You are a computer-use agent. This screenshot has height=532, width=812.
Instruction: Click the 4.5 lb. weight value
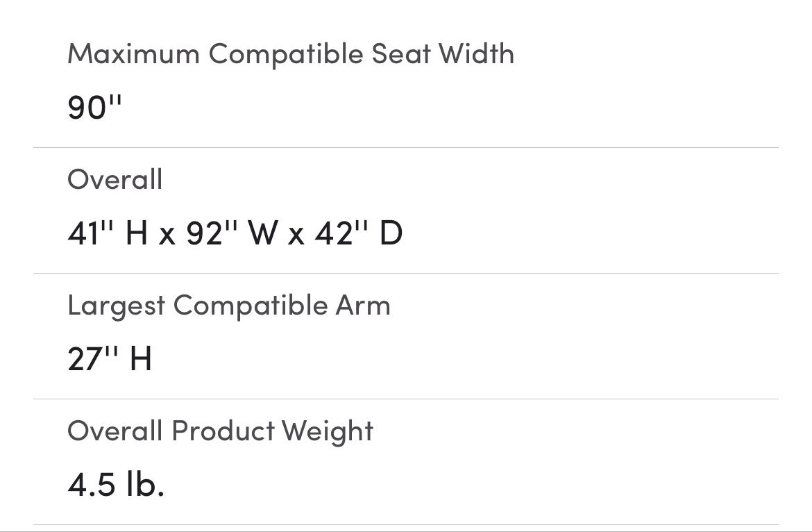116,484
